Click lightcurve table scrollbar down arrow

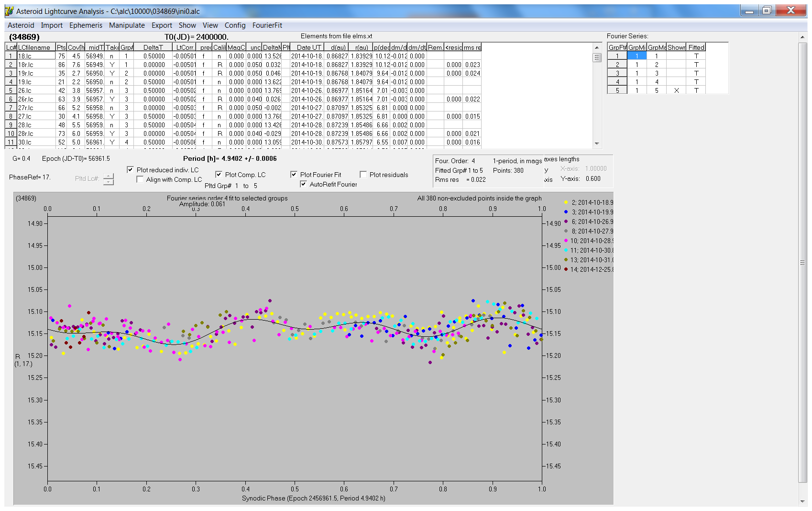point(597,144)
